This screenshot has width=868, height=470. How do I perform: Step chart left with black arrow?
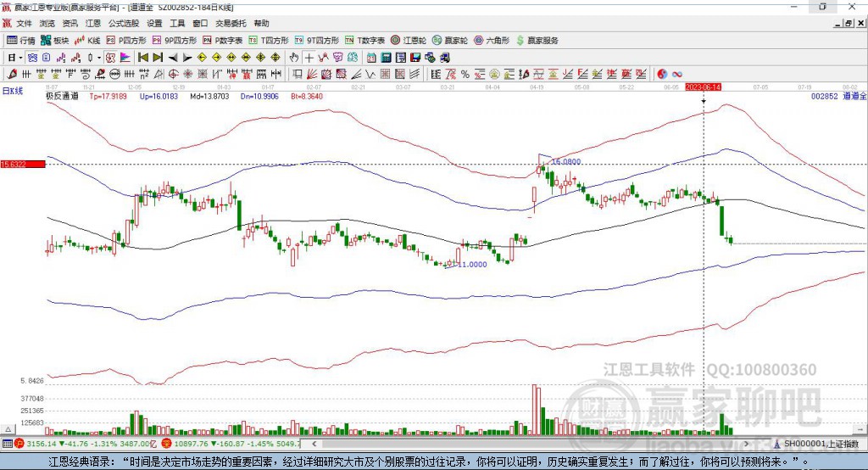tap(173, 58)
